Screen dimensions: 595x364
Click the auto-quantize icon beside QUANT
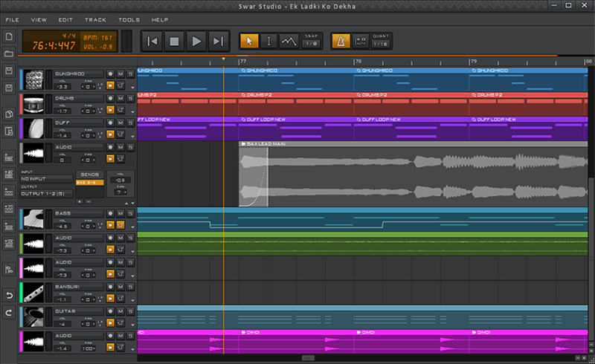pyautogui.click(x=361, y=41)
